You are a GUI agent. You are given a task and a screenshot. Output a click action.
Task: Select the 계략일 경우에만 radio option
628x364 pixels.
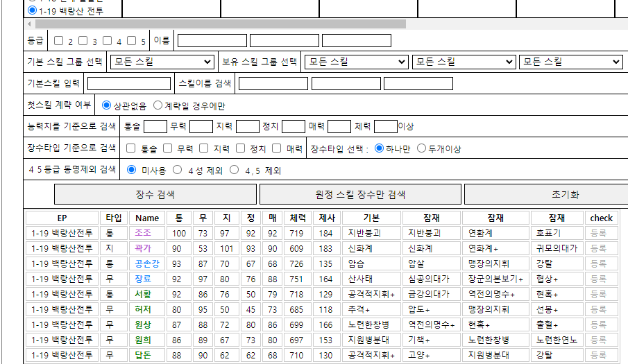pyautogui.click(x=158, y=105)
